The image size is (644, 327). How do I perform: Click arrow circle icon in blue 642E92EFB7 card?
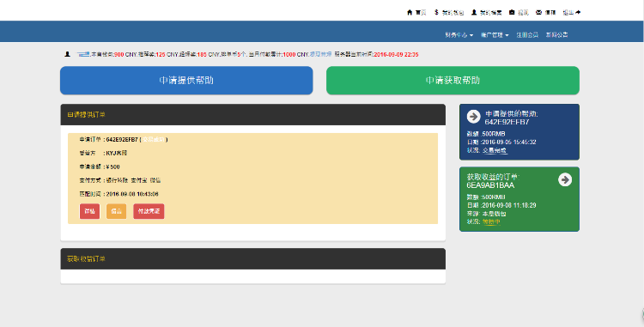point(473,117)
